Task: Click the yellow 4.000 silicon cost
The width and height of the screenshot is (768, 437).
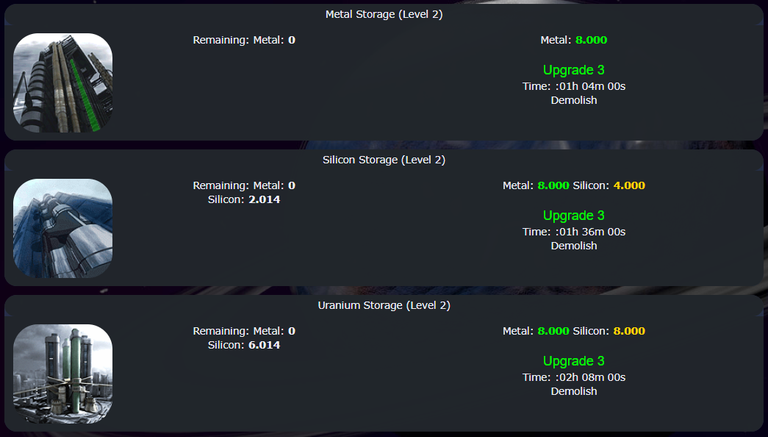Action: point(629,185)
